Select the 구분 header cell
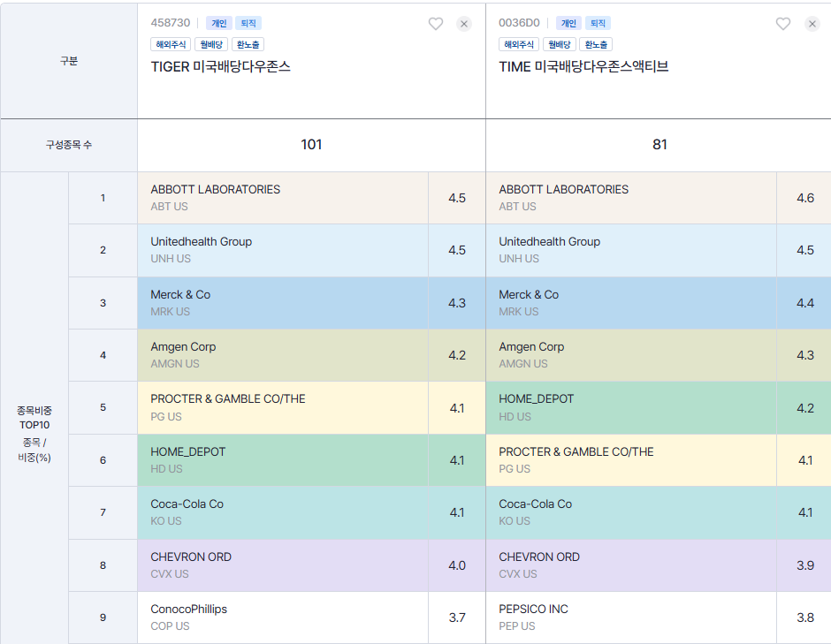The width and height of the screenshot is (831, 644). (x=69, y=61)
